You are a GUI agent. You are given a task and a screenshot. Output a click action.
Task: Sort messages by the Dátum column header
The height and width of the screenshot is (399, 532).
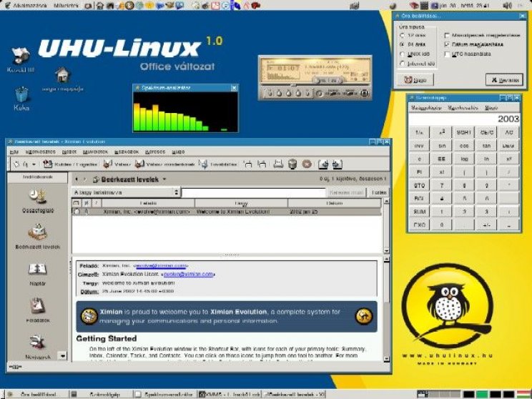point(334,203)
